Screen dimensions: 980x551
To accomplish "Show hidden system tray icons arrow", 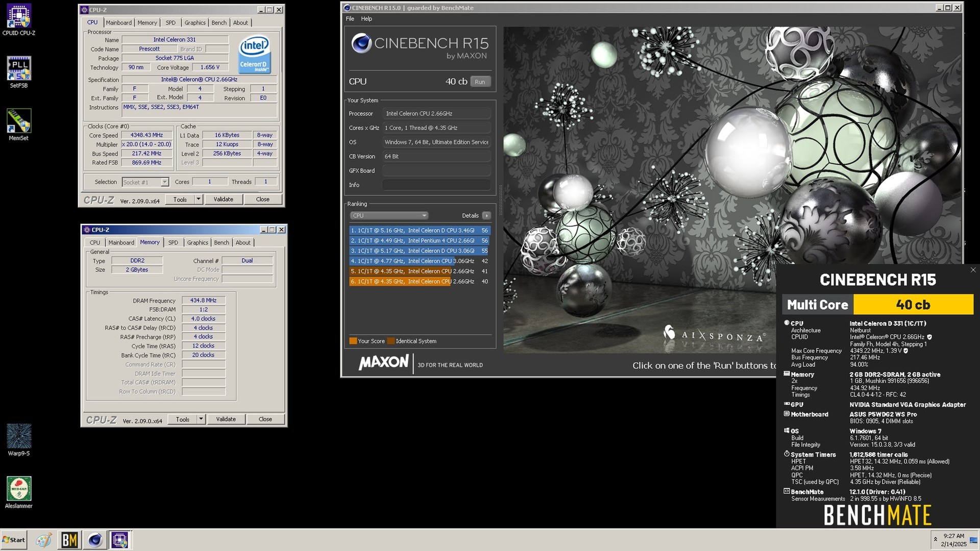I will 935,539.
